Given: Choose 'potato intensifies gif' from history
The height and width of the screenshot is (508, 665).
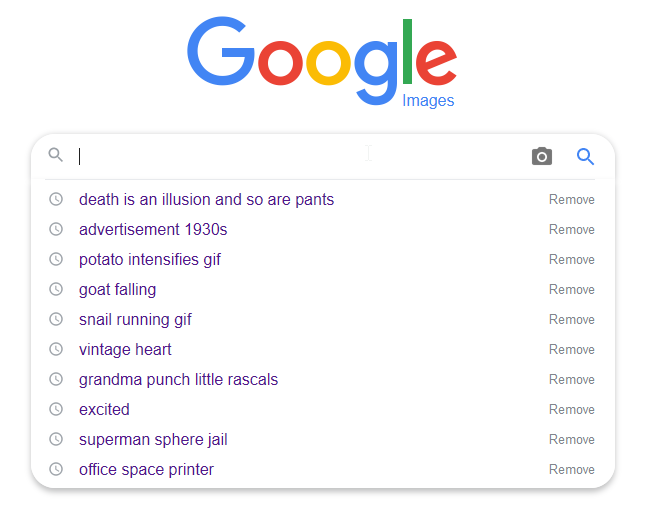Looking at the screenshot, I should coord(150,260).
